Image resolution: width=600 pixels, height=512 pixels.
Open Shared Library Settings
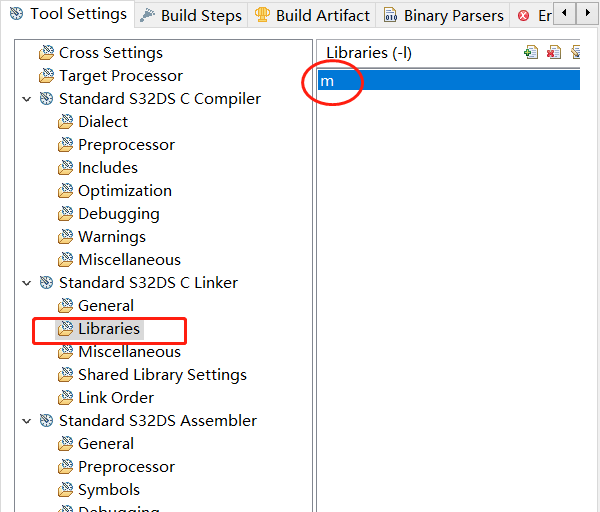162,375
